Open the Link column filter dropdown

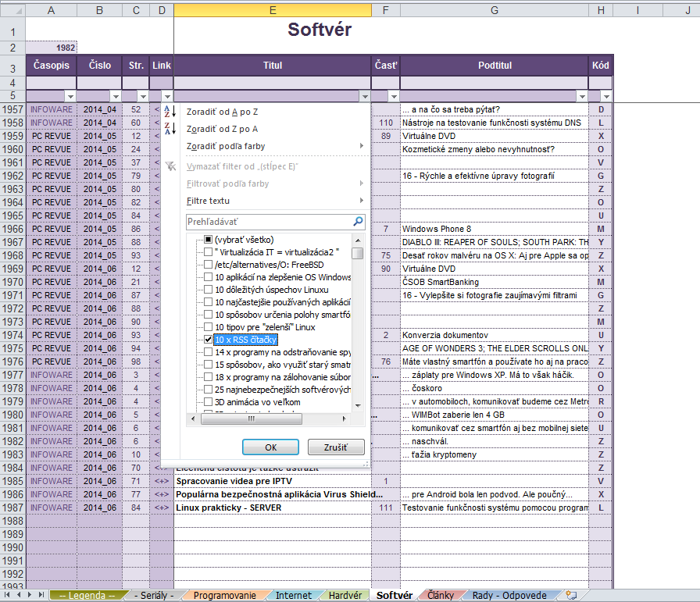(x=167, y=96)
